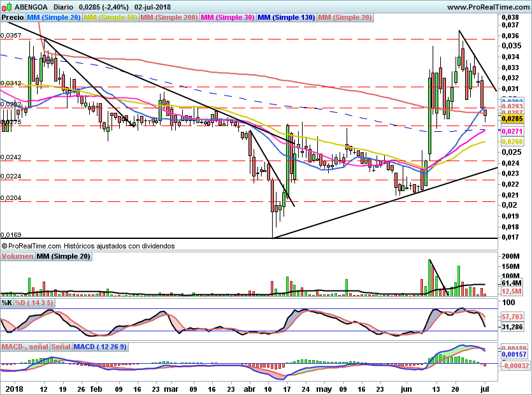Click the %K stochastic label
Screen dimensions: 532x395
click(x=7, y=301)
